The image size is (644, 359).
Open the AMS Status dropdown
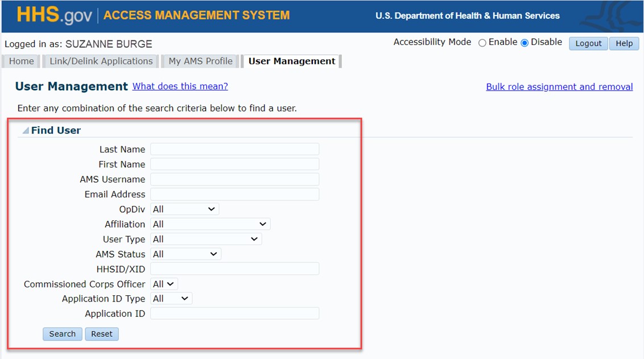pyautogui.click(x=185, y=254)
